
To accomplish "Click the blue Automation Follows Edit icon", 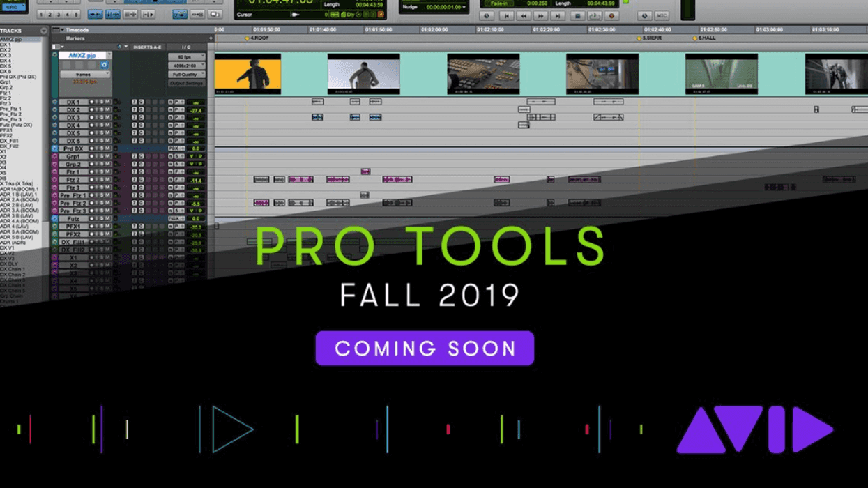I will click(180, 14).
